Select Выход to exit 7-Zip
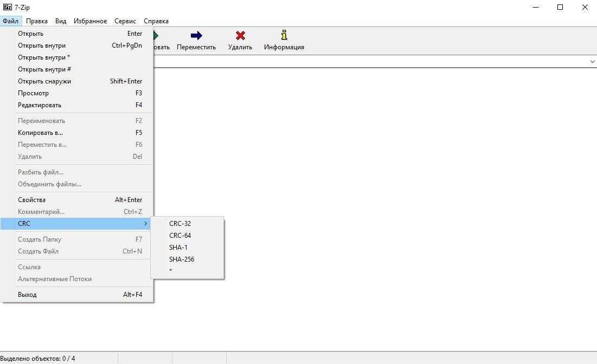Viewport: 597px width, 364px height. pyautogui.click(x=76, y=294)
